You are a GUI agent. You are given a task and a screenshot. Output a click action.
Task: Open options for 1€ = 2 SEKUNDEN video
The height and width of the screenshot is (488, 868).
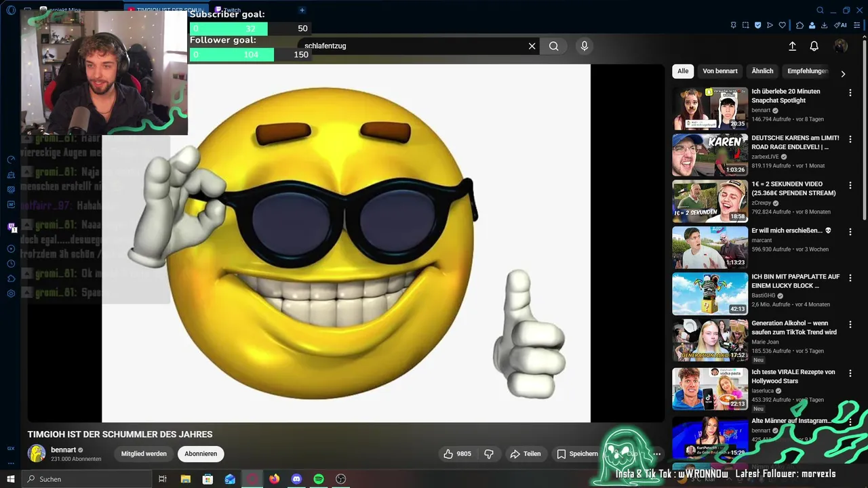[850, 185]
